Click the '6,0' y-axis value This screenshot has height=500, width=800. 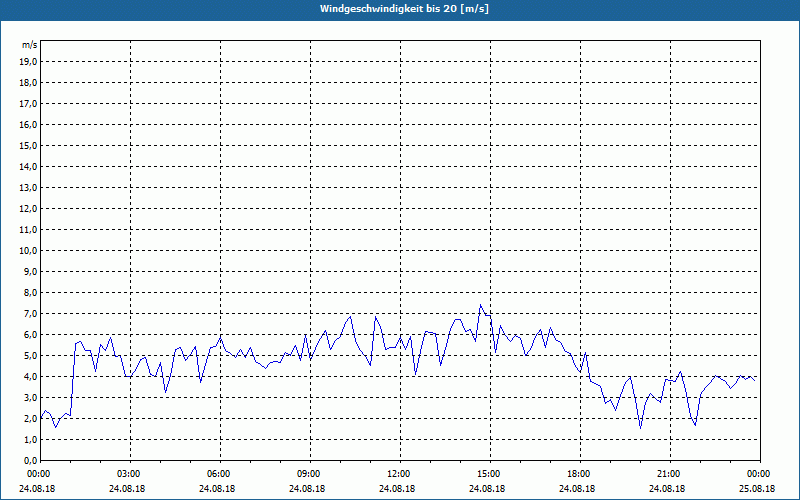(x=30, y=335)
